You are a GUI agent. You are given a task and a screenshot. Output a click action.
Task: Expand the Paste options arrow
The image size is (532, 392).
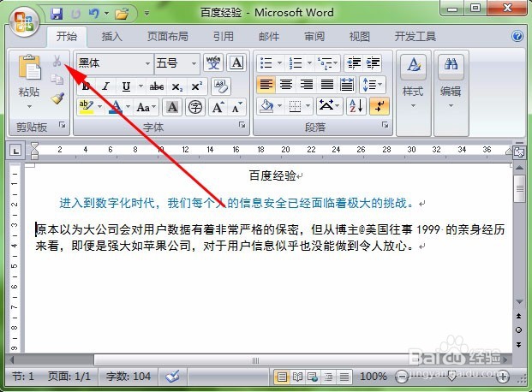coord(29,106)
